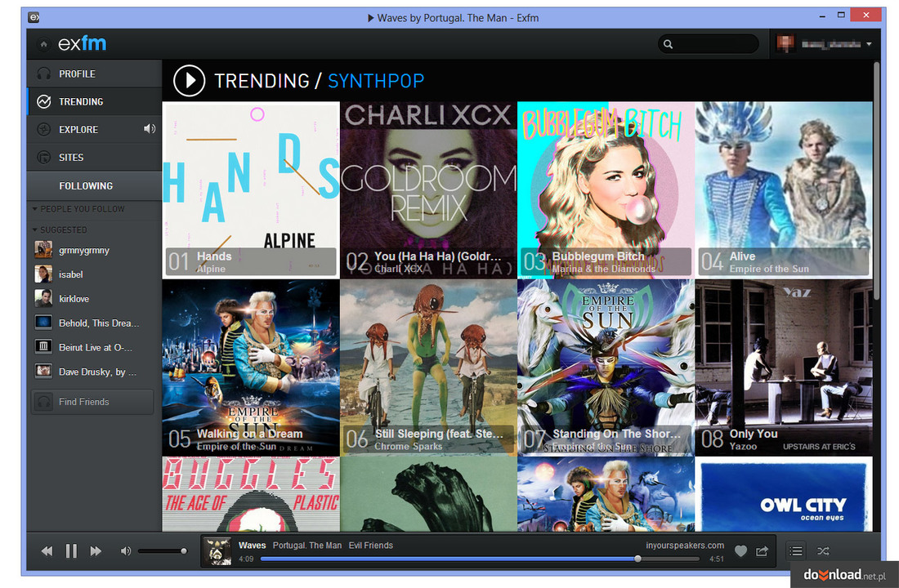The width and height of the screenshot is (899, 588).
Task: Share the current song
Action: coord(762,551)
